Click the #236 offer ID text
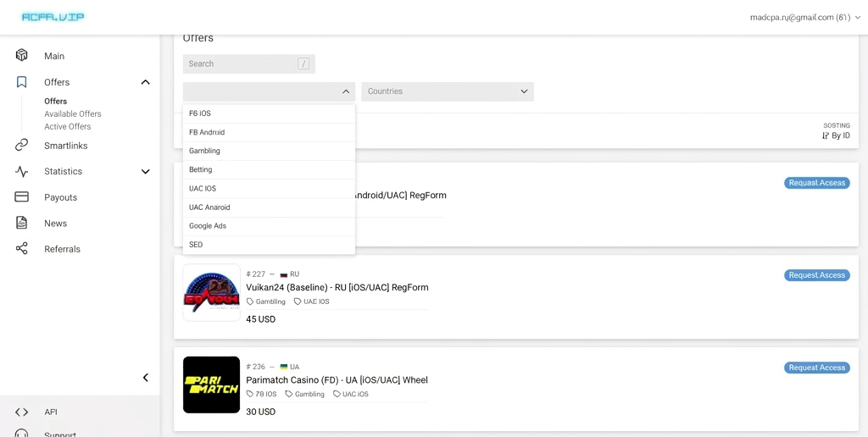Image resolution: width=868 pixels, height=437 pixels. [x=256, y=367]
